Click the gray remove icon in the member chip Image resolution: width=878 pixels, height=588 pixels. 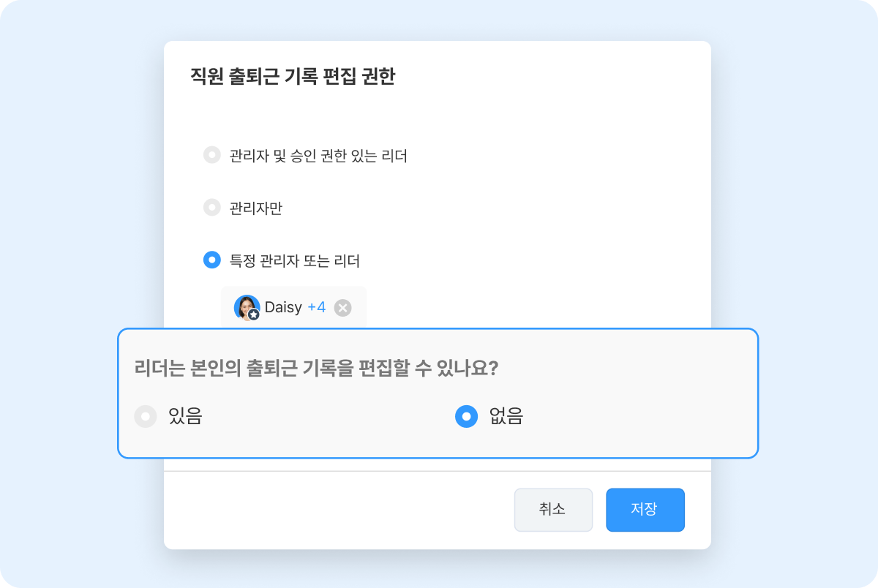(x=342, y=307)
